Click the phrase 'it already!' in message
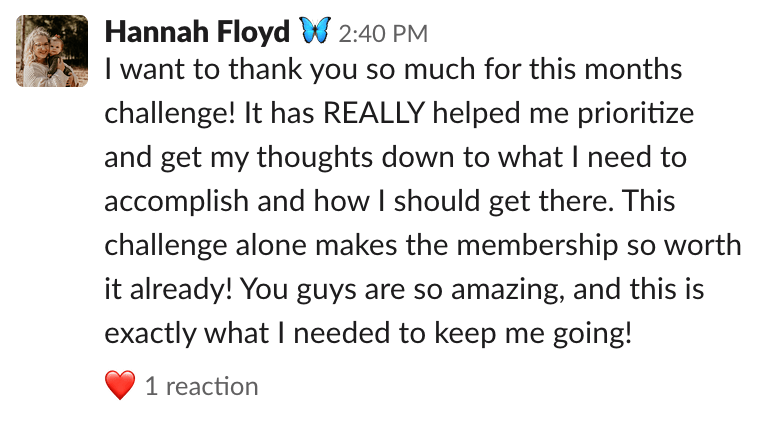This screenshot has height=424, width=770. click(168, 289)
